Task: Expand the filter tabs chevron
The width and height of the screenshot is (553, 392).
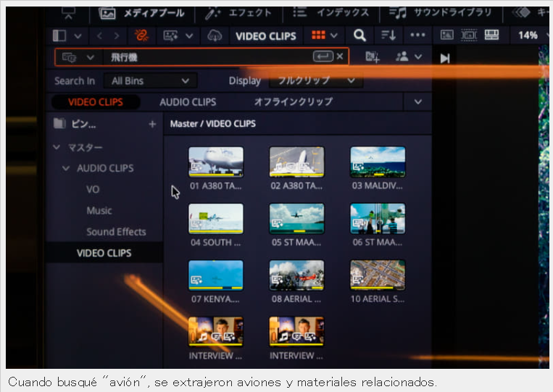Action: coord(418,102)
